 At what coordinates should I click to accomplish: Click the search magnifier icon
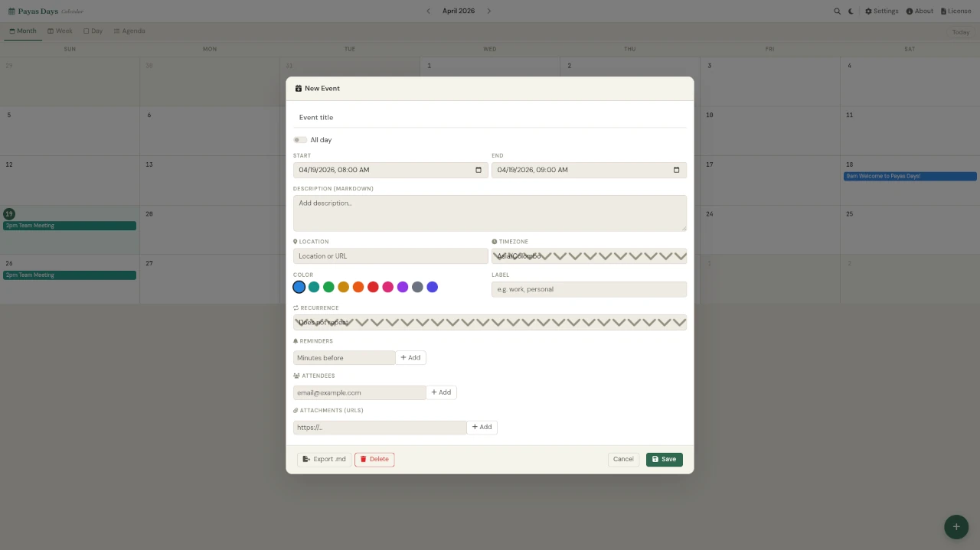pos(837,11)
